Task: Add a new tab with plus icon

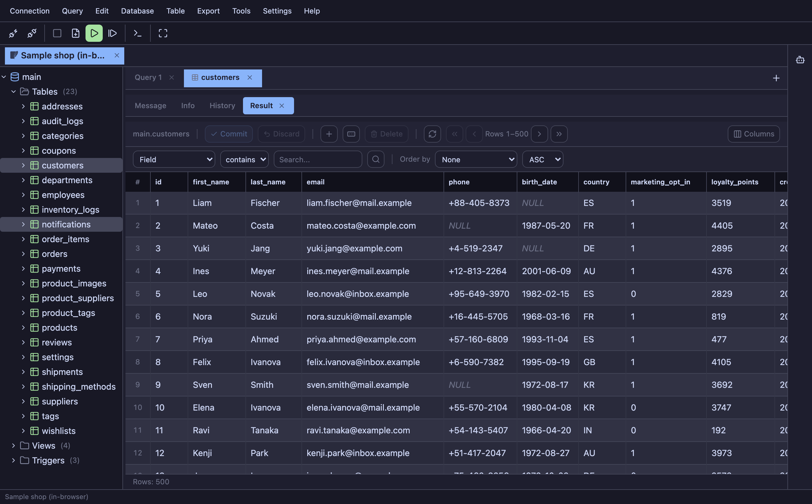Action: [776, 78]
